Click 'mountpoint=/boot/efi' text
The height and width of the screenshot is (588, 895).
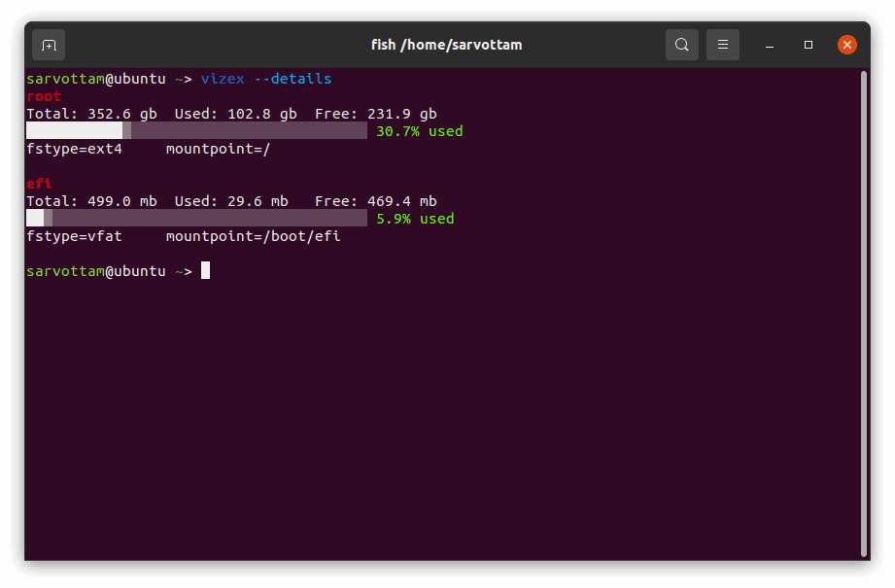coord(253,236)
